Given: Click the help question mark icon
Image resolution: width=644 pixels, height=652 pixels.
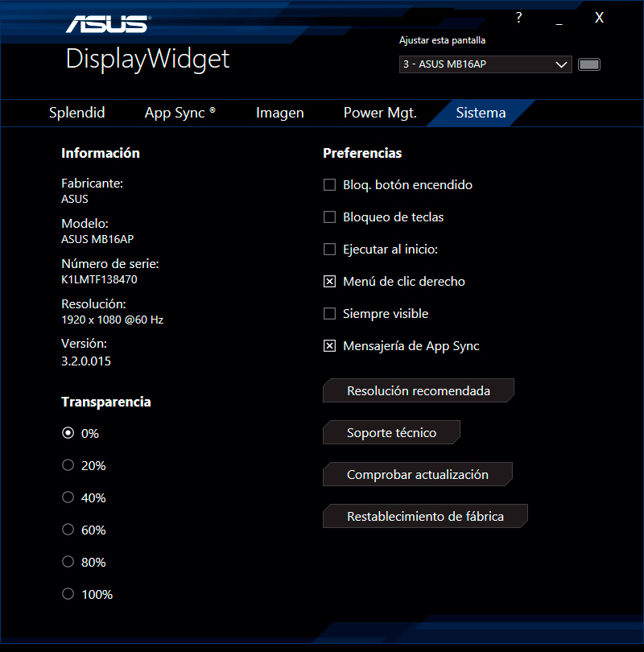Looking at the screenshot, I should (519, 18).
